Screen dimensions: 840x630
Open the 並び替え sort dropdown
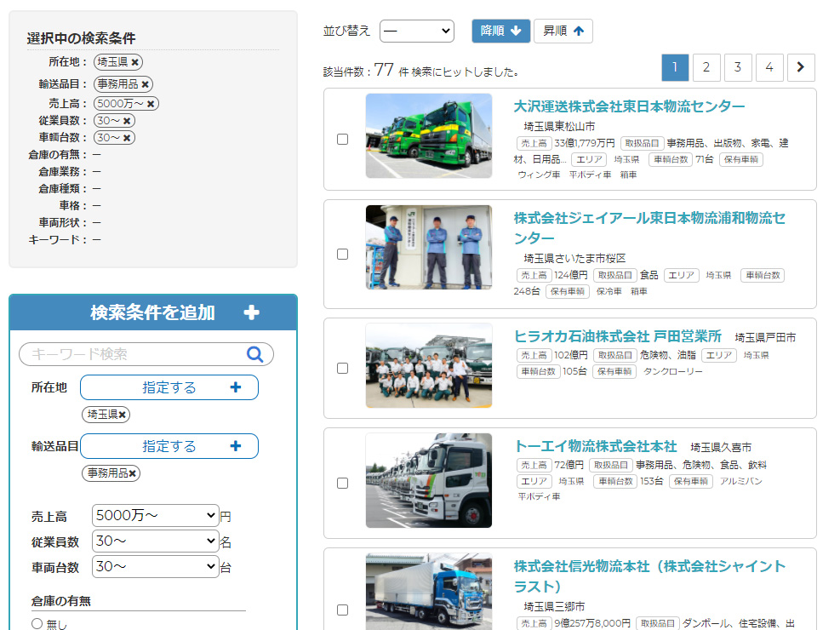417,31
